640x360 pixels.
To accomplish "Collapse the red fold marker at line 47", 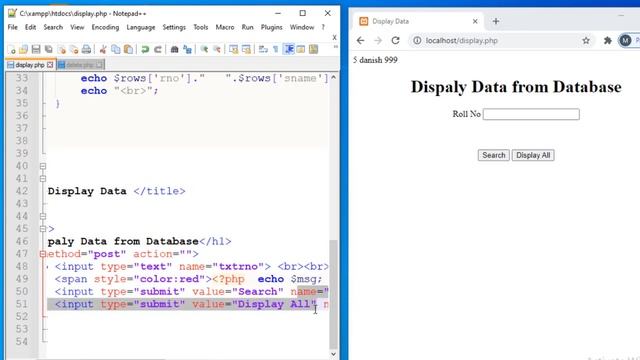I will (x=43, y=254).
